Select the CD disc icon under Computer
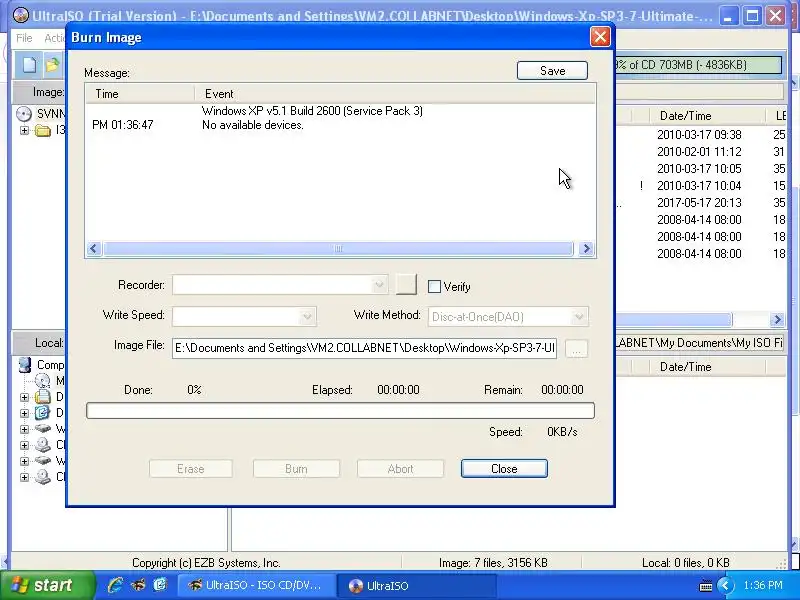Image resolution: width=800 pixels, height=600 pixels. click(42, 381)
